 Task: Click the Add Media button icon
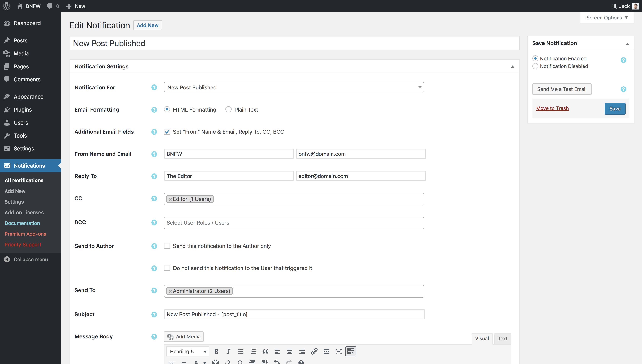[170, 336]
